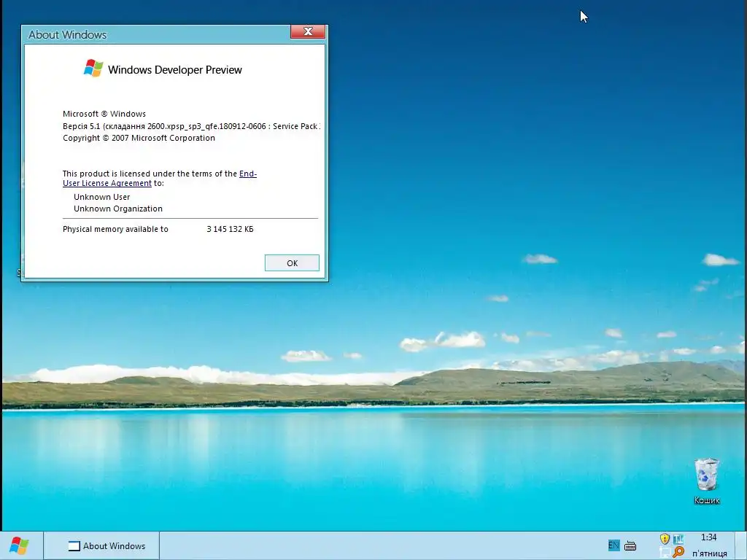
Task: Click the yellow security shield tray icon
Action: coord(665,539)
